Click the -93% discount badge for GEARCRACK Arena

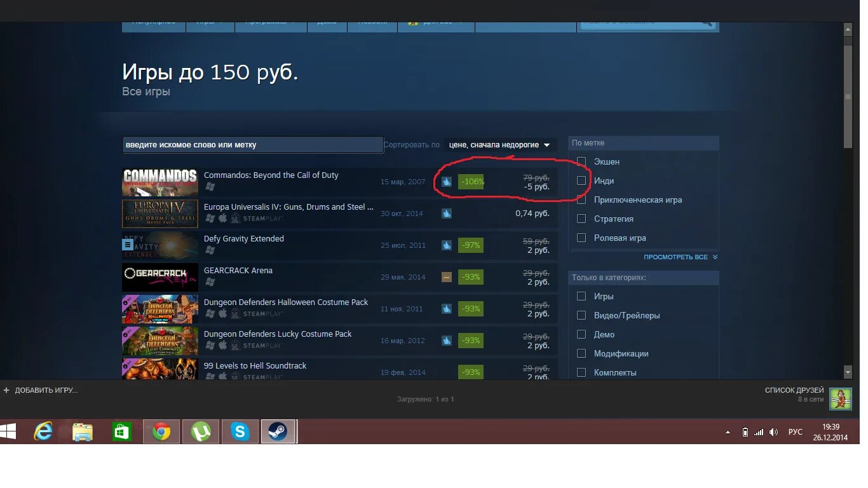tap(471, 277)
